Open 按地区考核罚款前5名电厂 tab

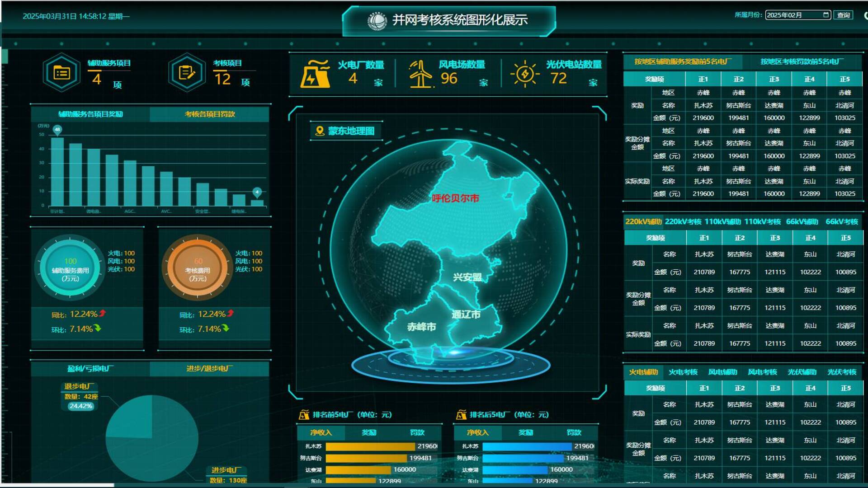[802, 61]
